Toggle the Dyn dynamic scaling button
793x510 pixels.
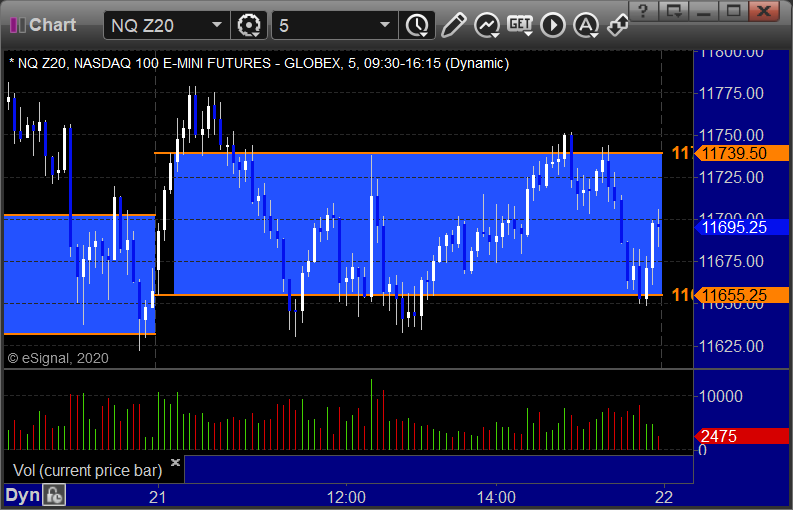point(22,495)
